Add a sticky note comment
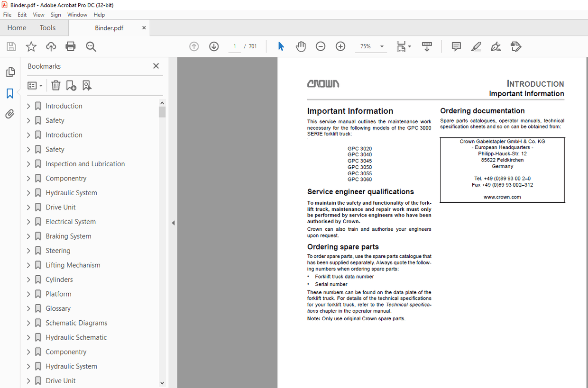Screen dimensions: 588x388 (456, 46)
